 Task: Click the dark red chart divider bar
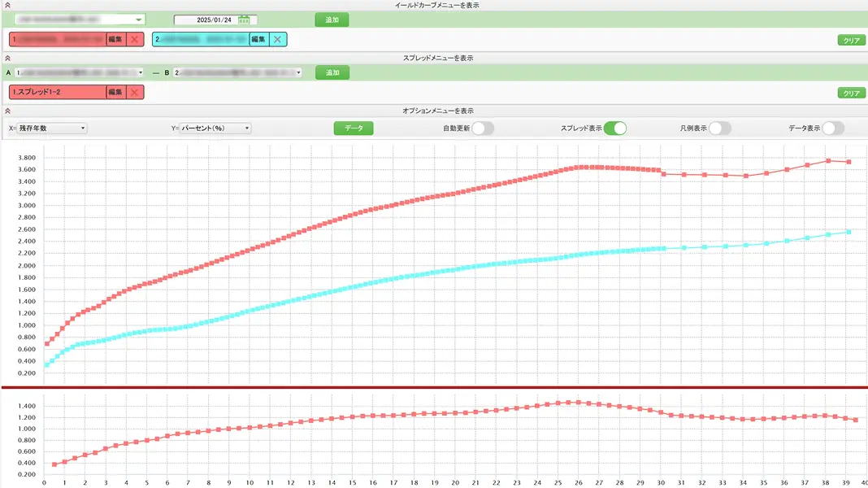[x=434, y=387]
